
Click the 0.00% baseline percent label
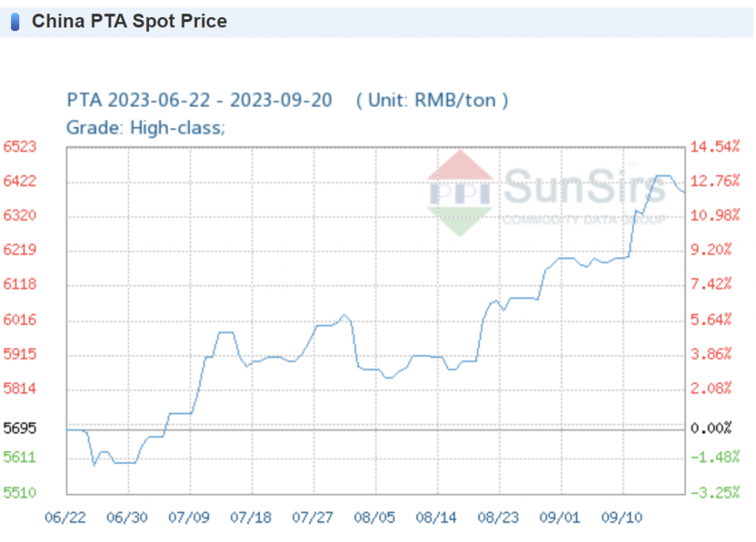click(715, 428)
